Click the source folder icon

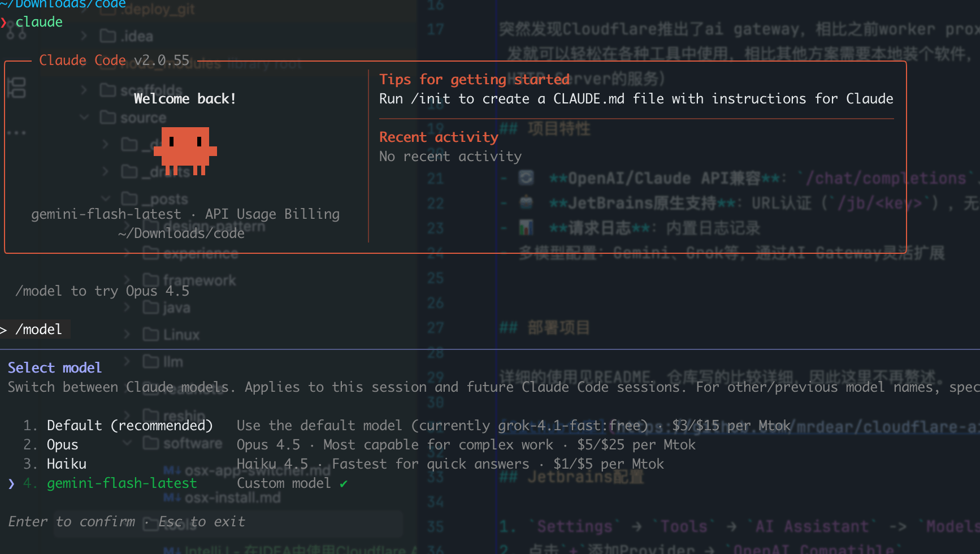click(x=107, y=118)
